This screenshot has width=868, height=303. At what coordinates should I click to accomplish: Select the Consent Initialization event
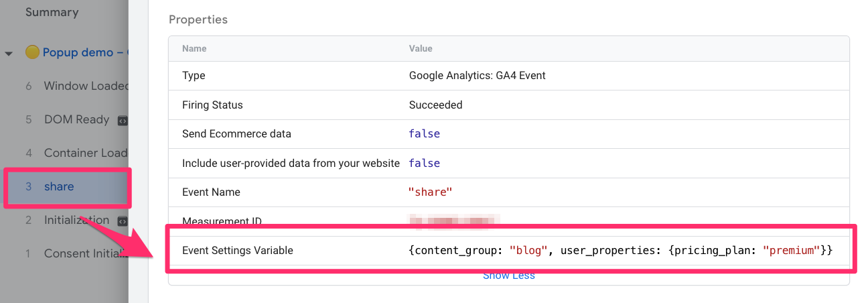[x=85, y=253]
